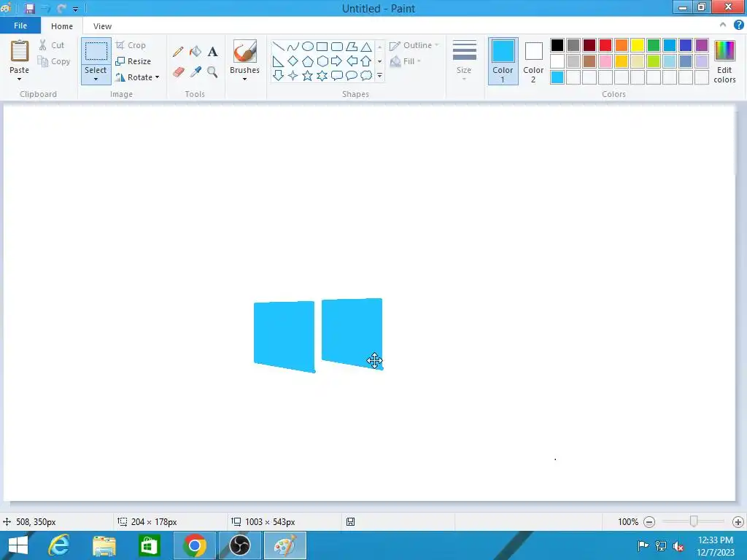Choose the Hexagon shape
Viewport: 747px width, 560px height.
coord(322,61)
